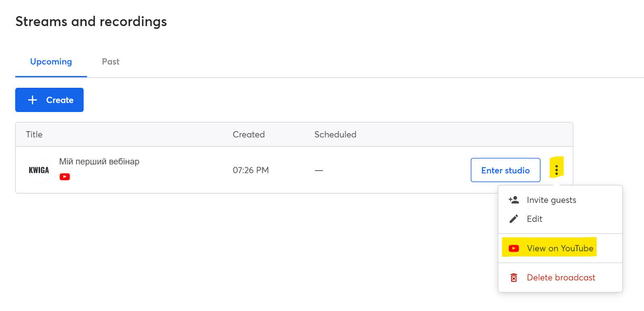
Task: Click the YouTube logo in the menu
Action: point(514,249)
